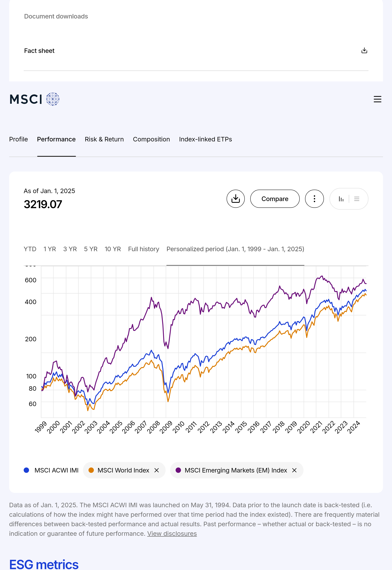Open the Personalized period date selector

tap(235, 249)
